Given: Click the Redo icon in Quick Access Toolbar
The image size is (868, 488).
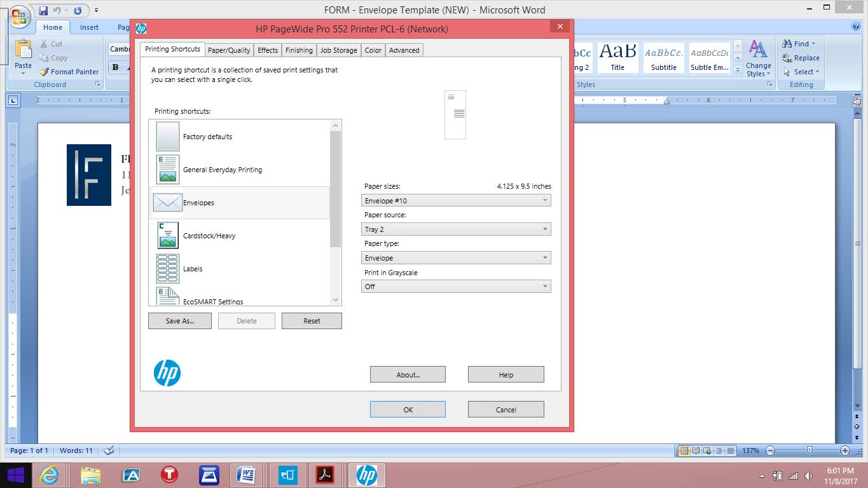Looking at the screenshot, I should point(78,10).
